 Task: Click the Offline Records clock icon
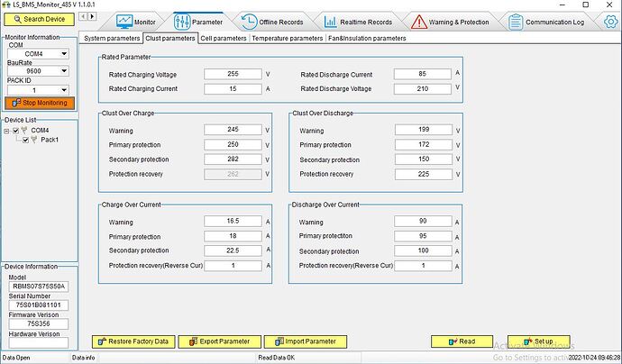249,22
